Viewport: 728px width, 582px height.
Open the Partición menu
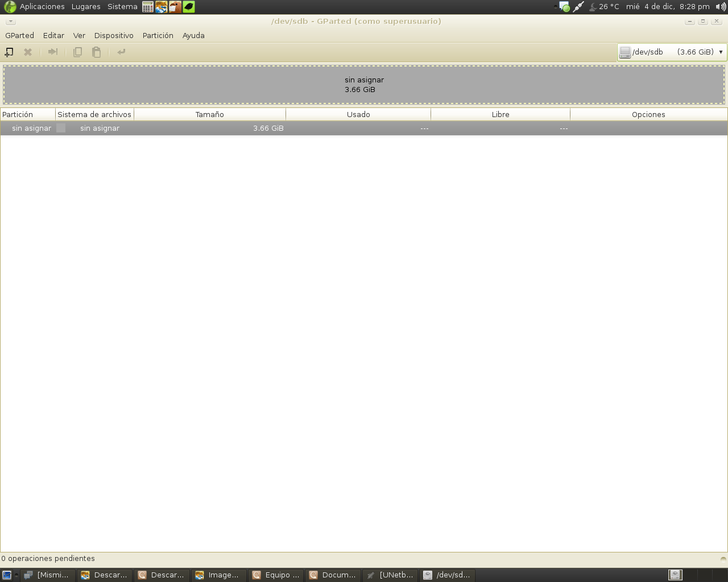coord(158,35)
